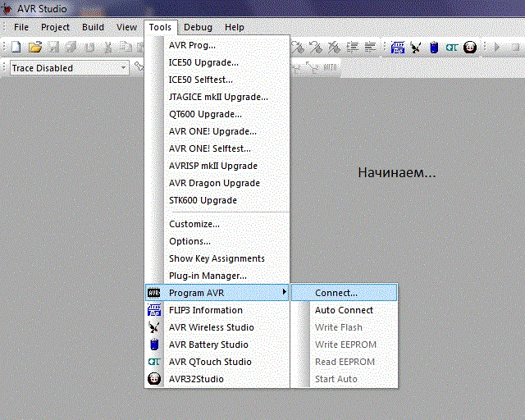
Task: Launch AVR Battery Studio from toolbar icon
Action: tap(434, 48)
